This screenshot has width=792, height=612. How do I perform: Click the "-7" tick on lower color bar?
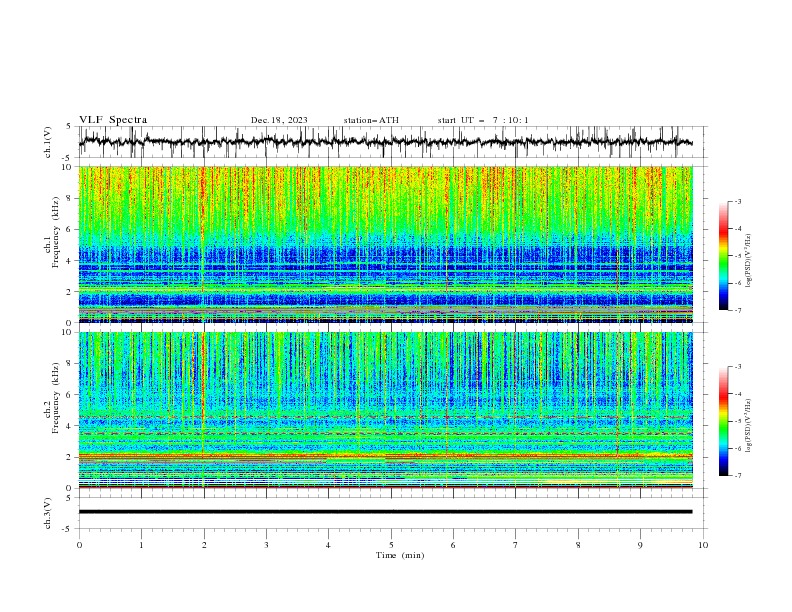click(737, 476)
